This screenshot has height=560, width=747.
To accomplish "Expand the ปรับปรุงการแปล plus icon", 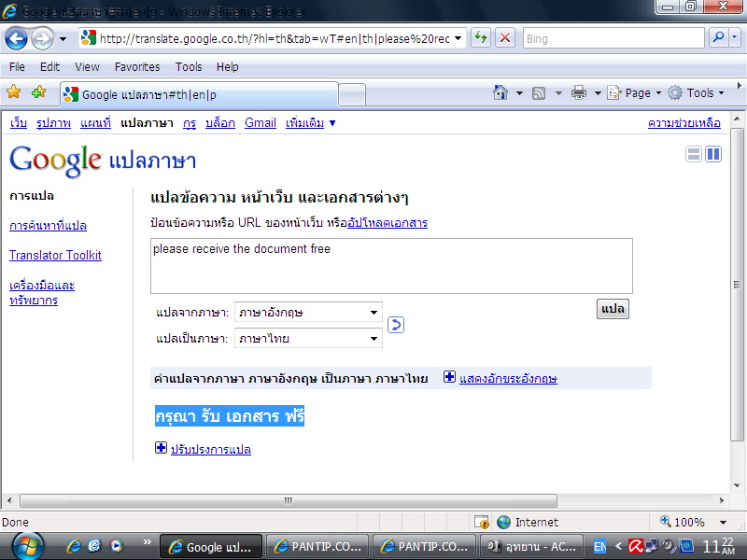I will tap(161, 448).
